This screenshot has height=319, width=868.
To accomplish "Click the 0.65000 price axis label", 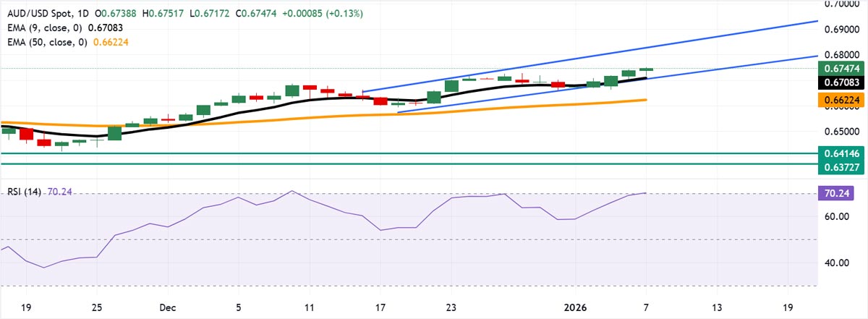I will (842, 132).
